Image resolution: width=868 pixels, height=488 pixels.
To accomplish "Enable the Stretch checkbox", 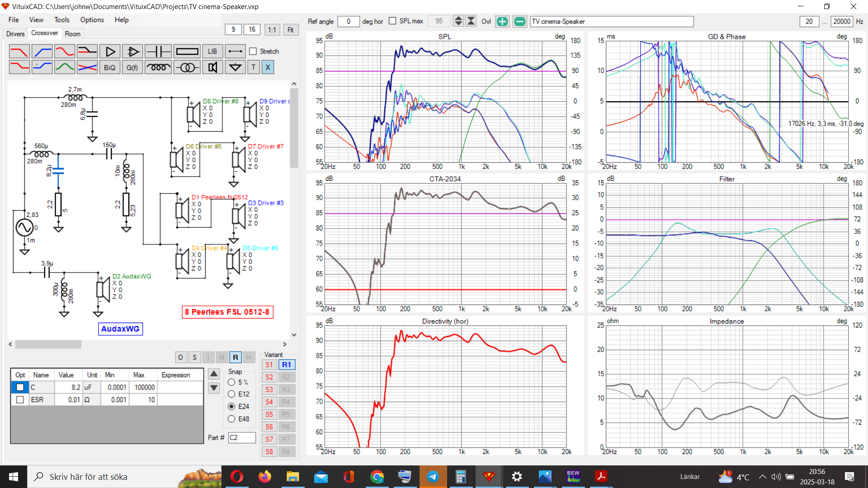I will pyautogui.click(x=253, y=52).
